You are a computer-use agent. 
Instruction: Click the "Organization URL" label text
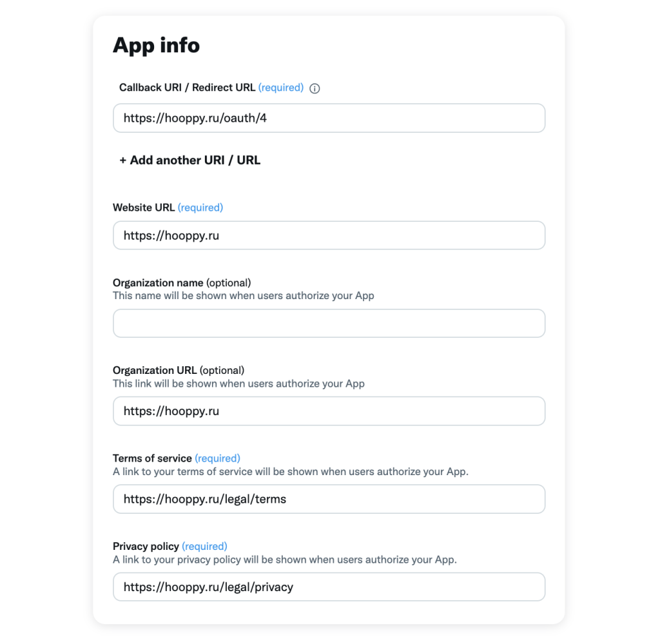tap(155, 370)
